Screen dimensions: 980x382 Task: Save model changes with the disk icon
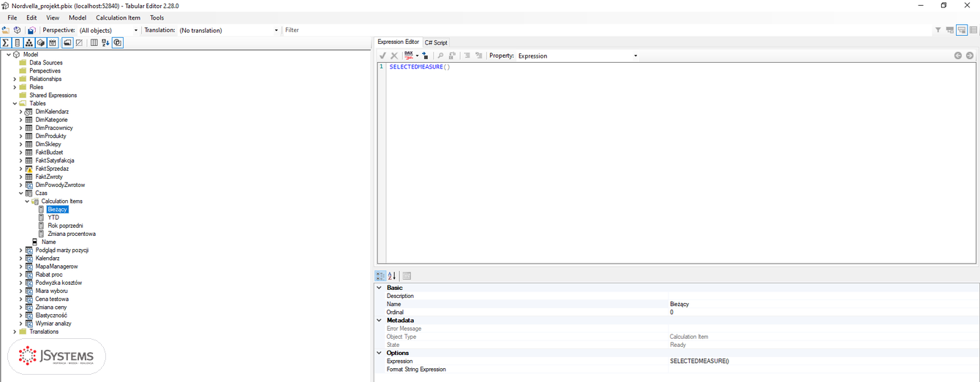[x=31, y=30]
